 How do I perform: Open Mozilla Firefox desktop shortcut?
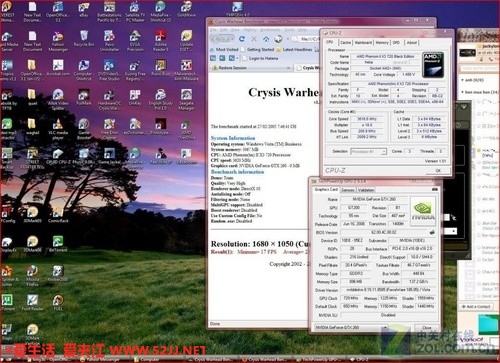point(32,275)
